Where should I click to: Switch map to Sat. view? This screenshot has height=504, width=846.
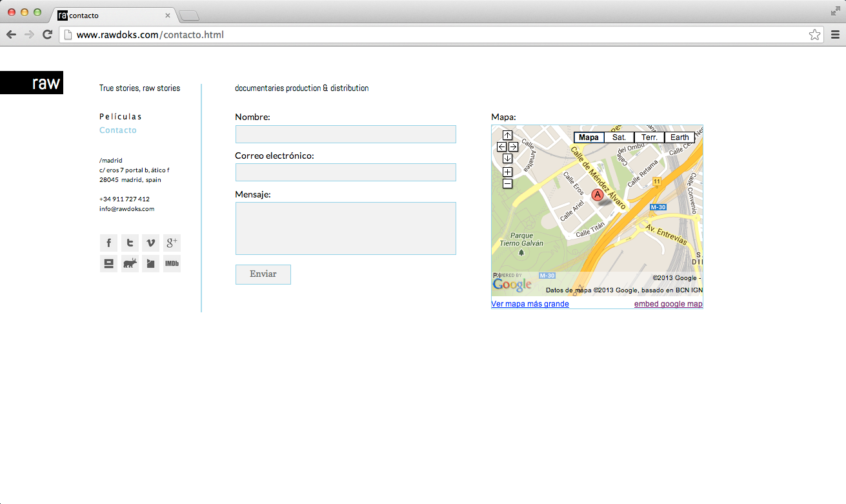coord(619,137)
